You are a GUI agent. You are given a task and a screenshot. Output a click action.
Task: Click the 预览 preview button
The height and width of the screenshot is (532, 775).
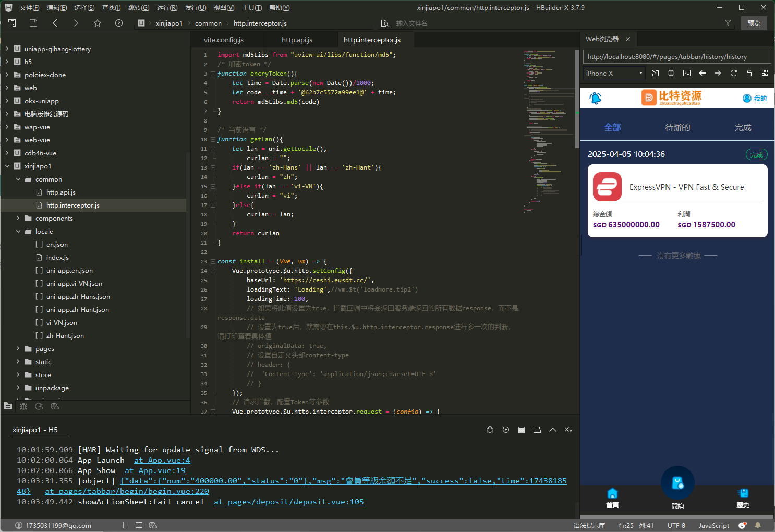click(754, 23)
